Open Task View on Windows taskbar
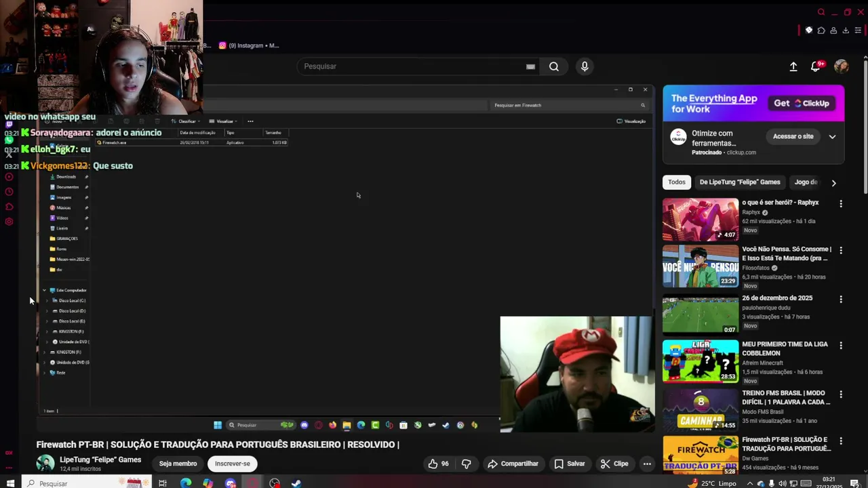The image size is (868, 488). 163,483
